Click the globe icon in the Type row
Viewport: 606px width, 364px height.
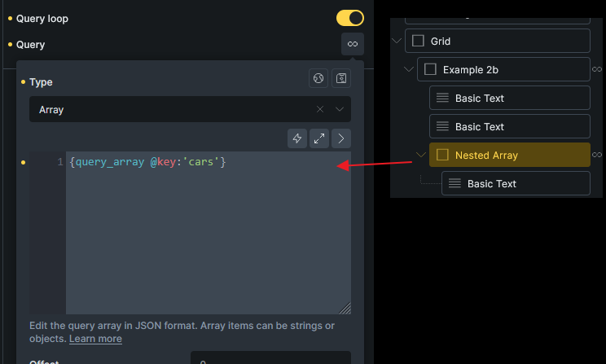[x=318, y=79]
